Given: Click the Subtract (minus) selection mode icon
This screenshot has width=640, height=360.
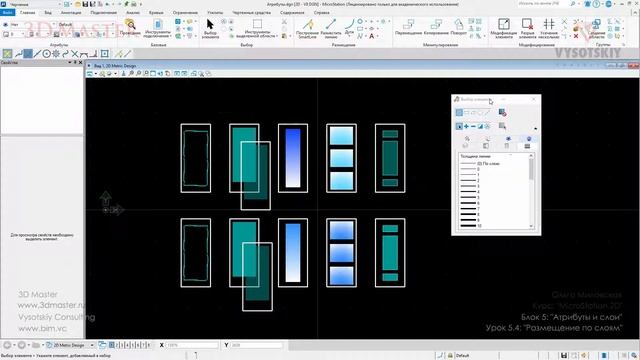Looking at the screenshot, I should (x=473, y=127).
